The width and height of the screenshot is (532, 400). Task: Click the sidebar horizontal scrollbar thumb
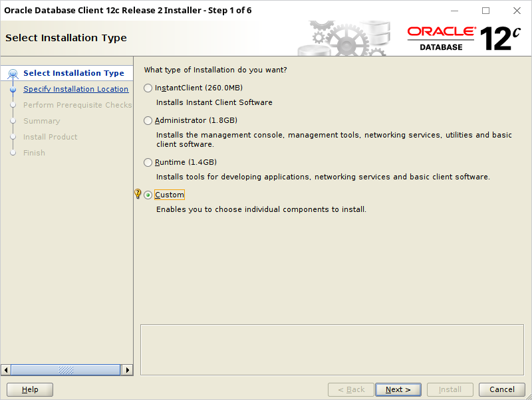pos(66,370)
